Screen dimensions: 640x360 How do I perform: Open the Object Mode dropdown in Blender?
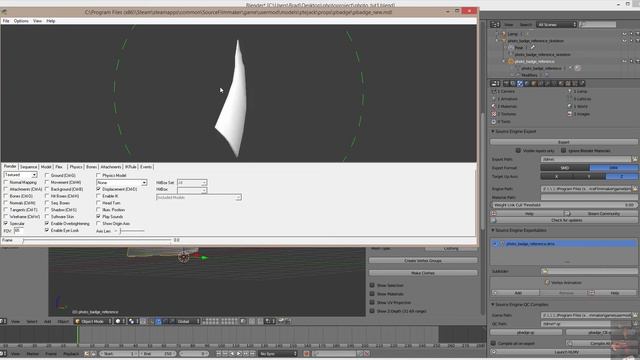click(93, 321)
